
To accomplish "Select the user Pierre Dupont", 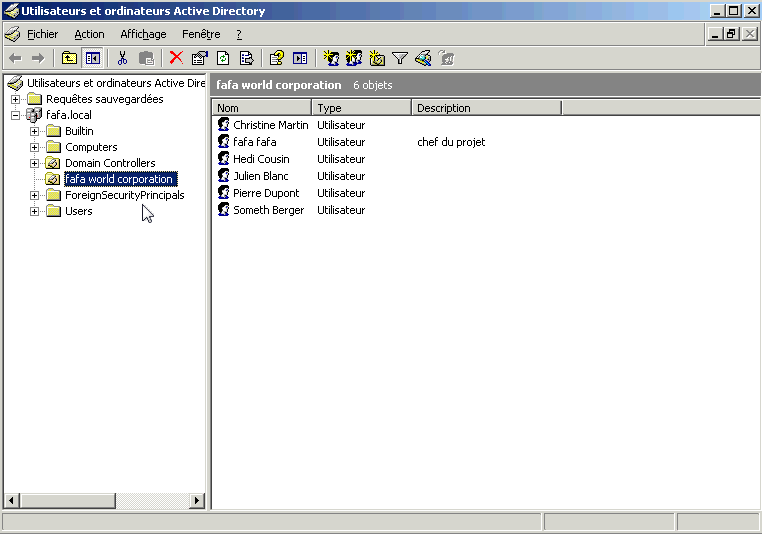I will point(266,193).
